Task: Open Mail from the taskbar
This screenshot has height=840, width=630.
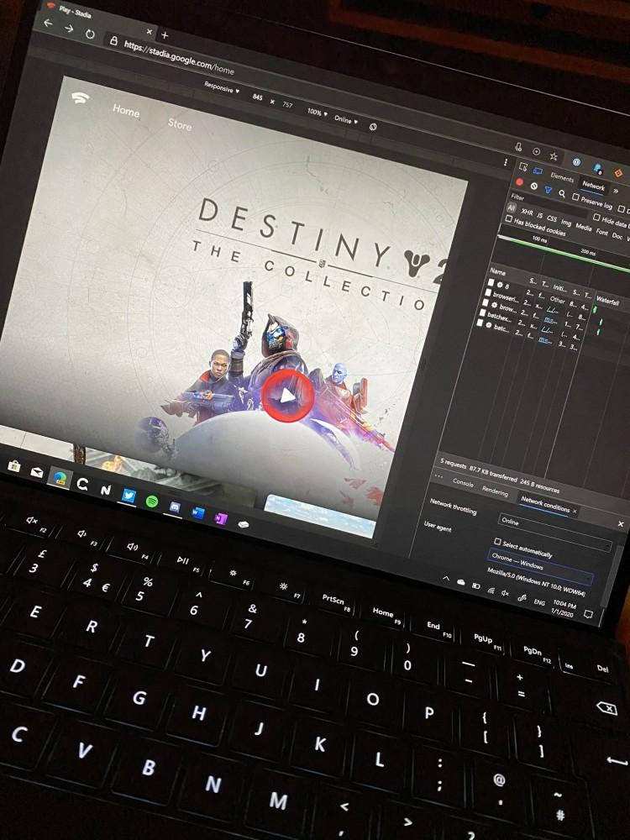Action: (x=36, y=472)
